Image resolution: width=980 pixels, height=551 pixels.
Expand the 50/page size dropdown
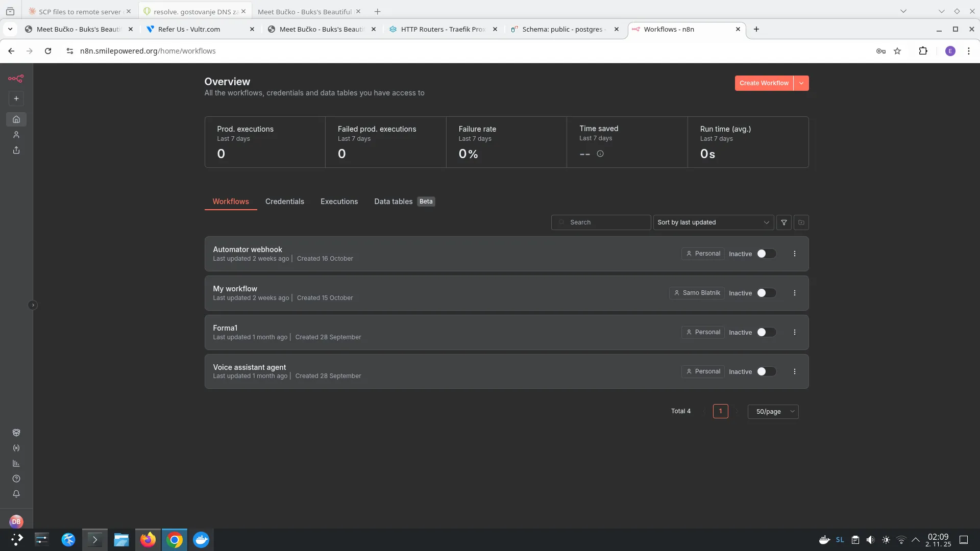[x=773, y=412]
